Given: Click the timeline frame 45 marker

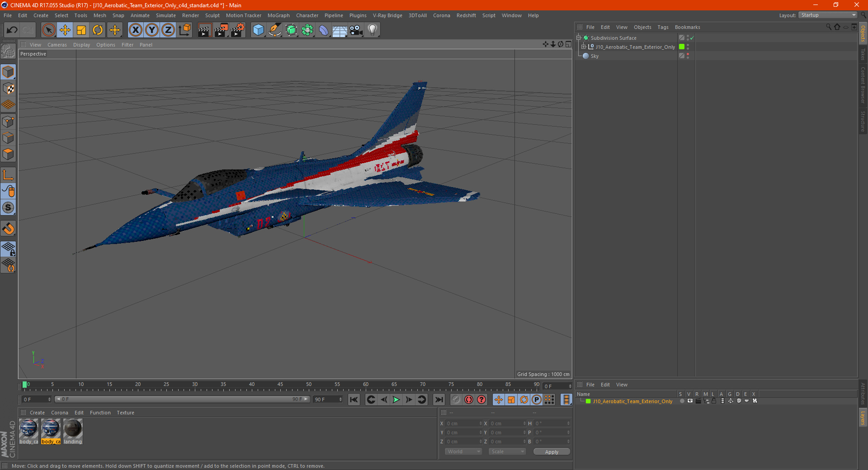Looking at the screenshot, I should [x=280, y=385].
